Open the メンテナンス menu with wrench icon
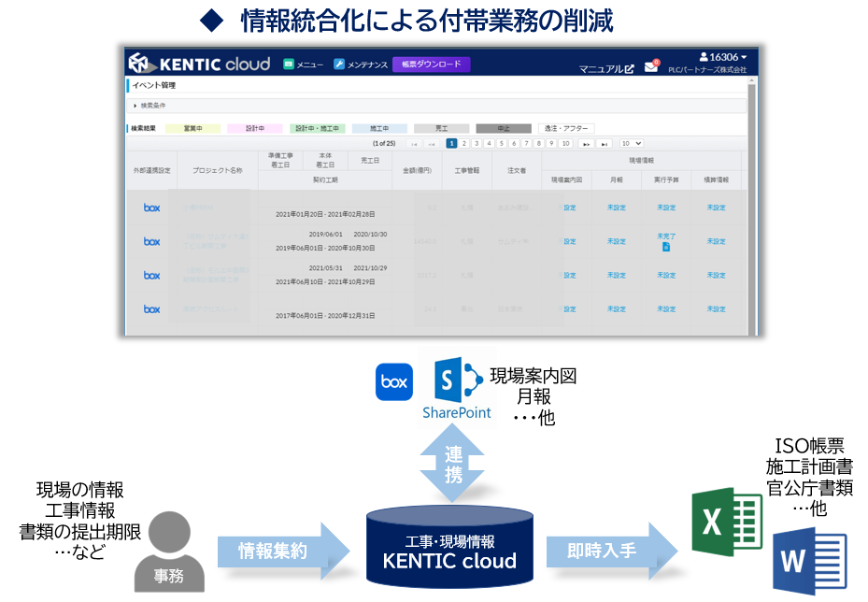This screenshot has height=602, width=868. 361,64
